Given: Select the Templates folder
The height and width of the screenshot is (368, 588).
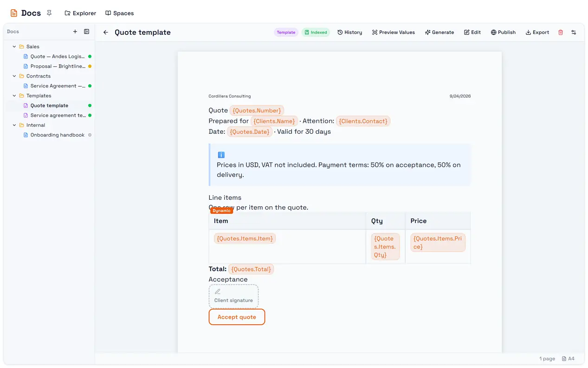Looking at the screenshot, I should point(39,96).
